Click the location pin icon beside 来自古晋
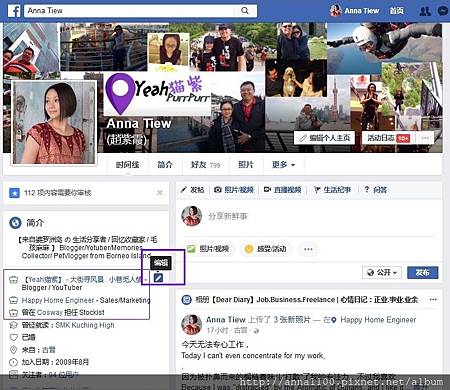Viewport: 450px width, 390px height. click(13, 350)
